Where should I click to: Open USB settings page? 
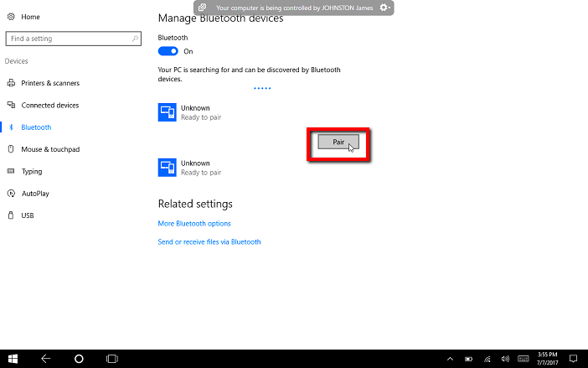click(28, 215)
